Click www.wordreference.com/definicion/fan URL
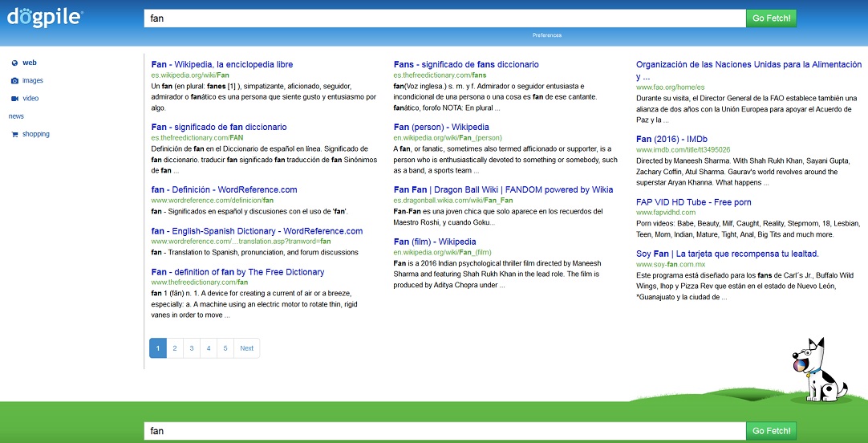868x443 pixels. tap(213, 200)
